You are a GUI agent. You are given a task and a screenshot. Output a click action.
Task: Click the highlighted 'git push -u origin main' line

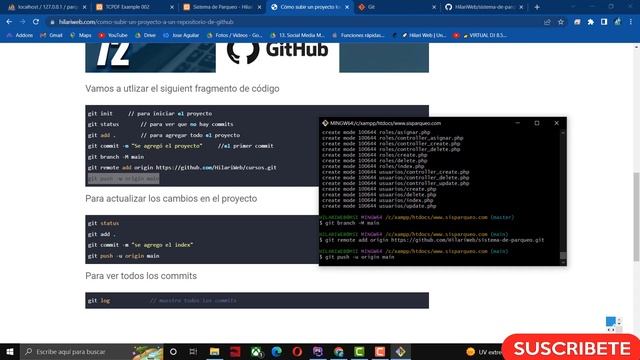(123, 178)
